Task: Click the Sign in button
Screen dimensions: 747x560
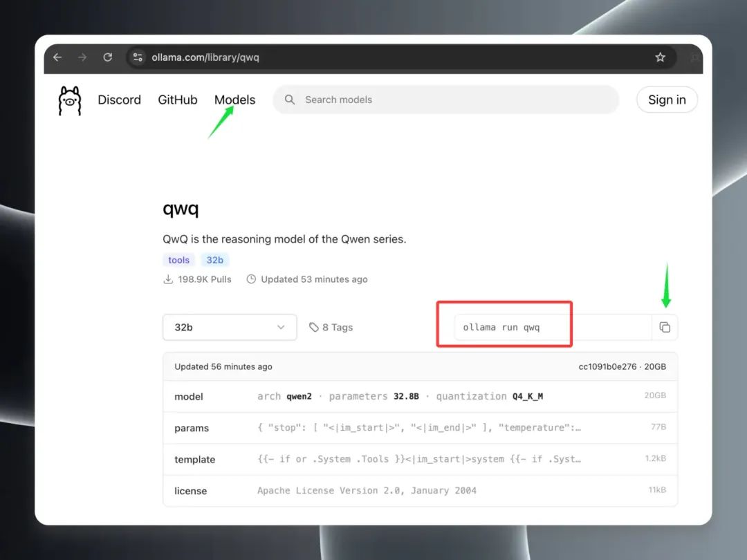Action: pos(667,100)
